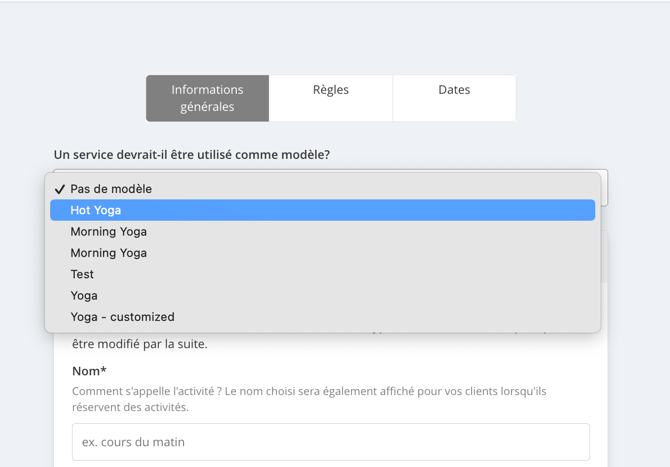670x467 pixels.
Task: Pick the second Morning Yoga entry
Action: [x=323, y=253]
